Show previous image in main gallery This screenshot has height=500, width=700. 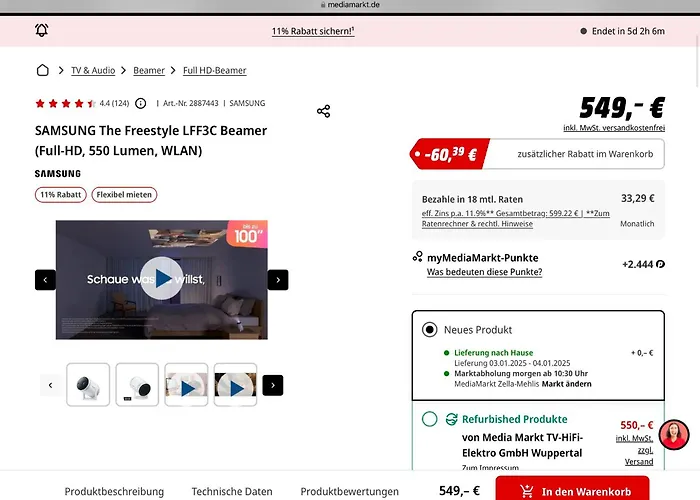coord(45,280)
